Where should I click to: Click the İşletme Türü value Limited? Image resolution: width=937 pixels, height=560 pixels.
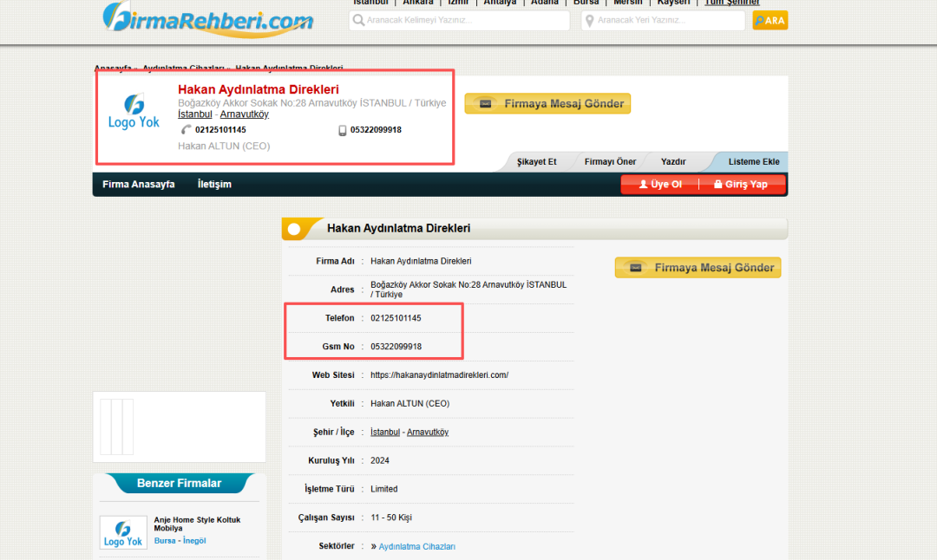click(x=383, y=489)
